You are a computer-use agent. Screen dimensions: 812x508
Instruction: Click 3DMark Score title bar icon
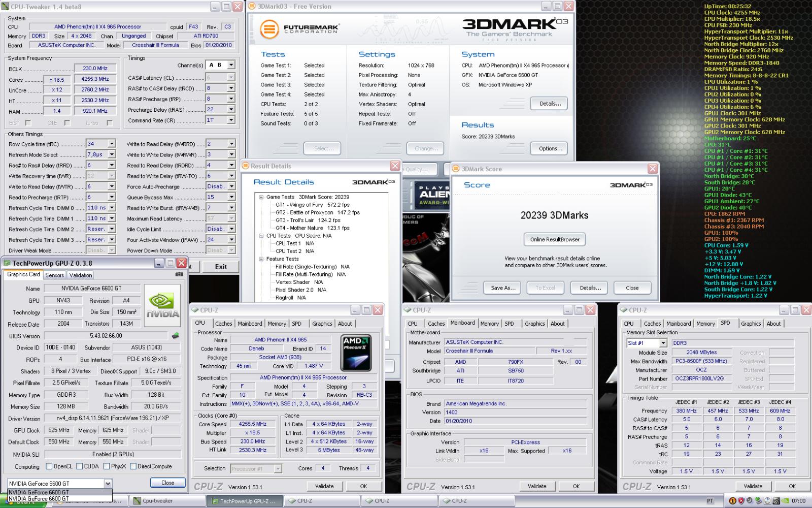pos(456,169)
